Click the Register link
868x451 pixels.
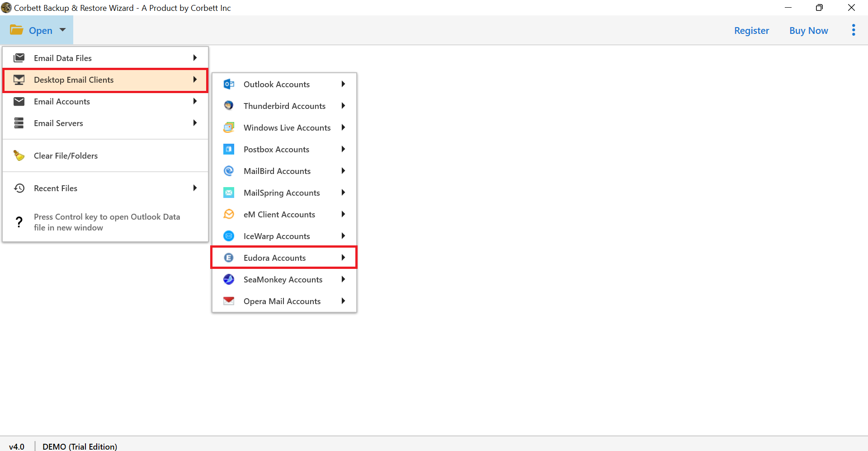[x=751, y=30]
